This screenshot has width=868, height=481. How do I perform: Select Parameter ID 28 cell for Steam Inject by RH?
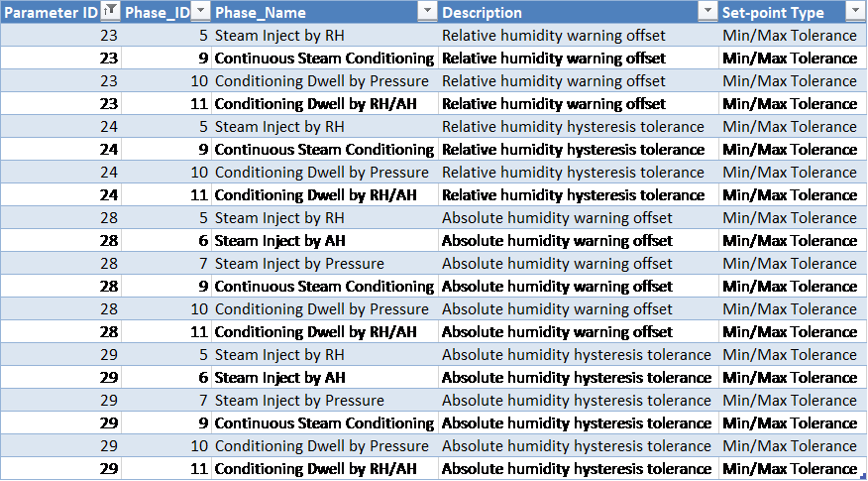[x=109, y=218]
